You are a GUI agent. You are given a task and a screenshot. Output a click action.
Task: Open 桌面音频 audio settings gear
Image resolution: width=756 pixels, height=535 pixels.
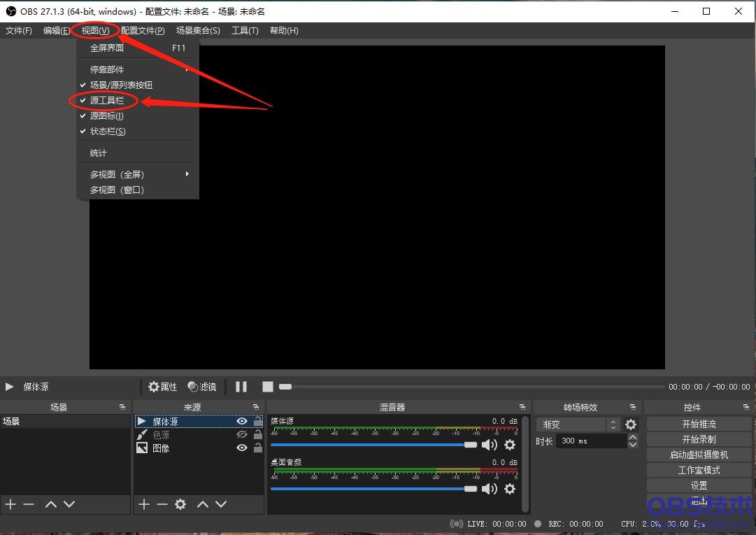click(x=510, y=489)
